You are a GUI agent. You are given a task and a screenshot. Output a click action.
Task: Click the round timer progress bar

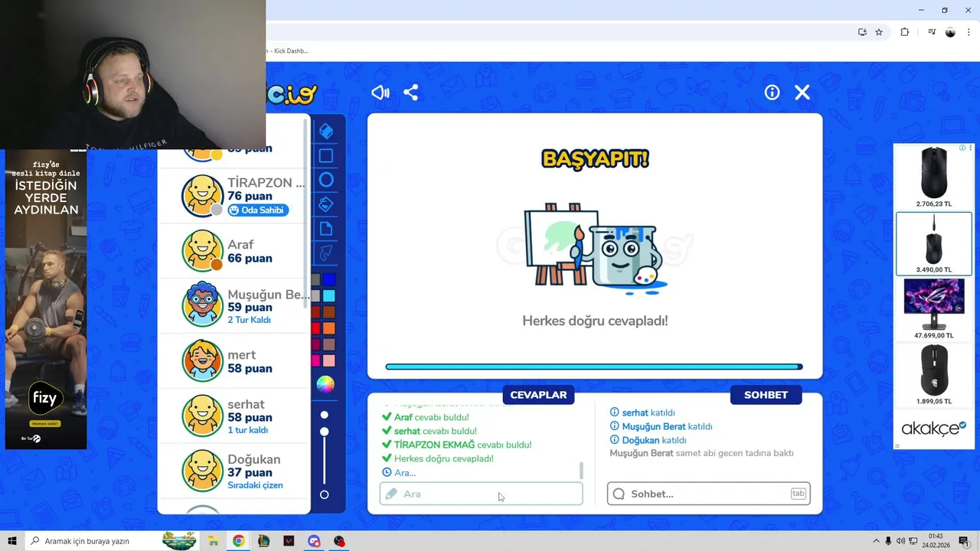point(594,367)
